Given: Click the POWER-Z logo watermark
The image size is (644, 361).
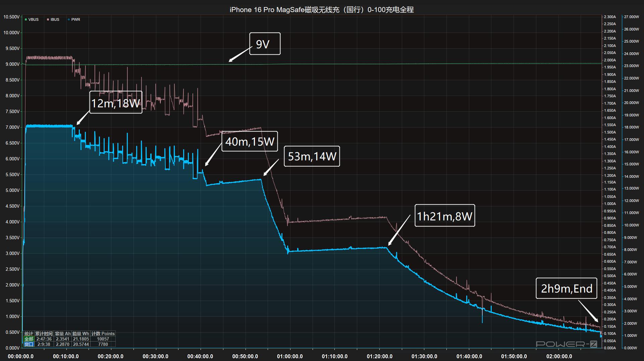Looking at the screenshot, I should click(566, 344).
